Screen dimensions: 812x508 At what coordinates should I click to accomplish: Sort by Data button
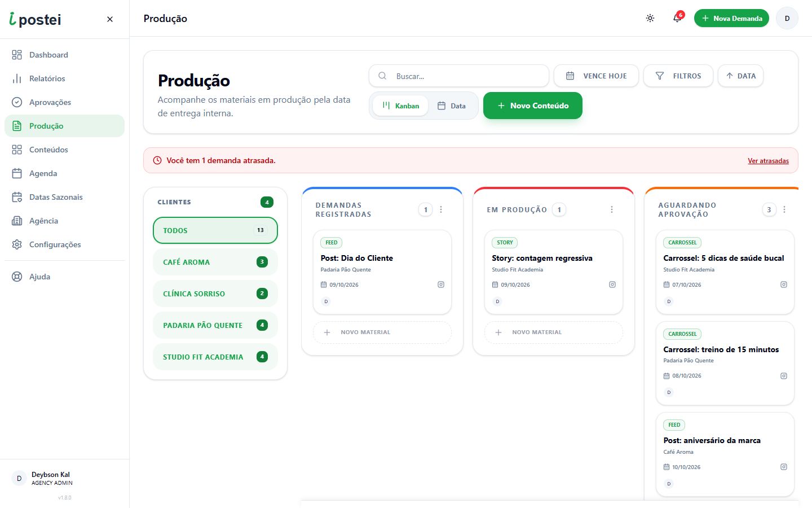tap(740, 76)
